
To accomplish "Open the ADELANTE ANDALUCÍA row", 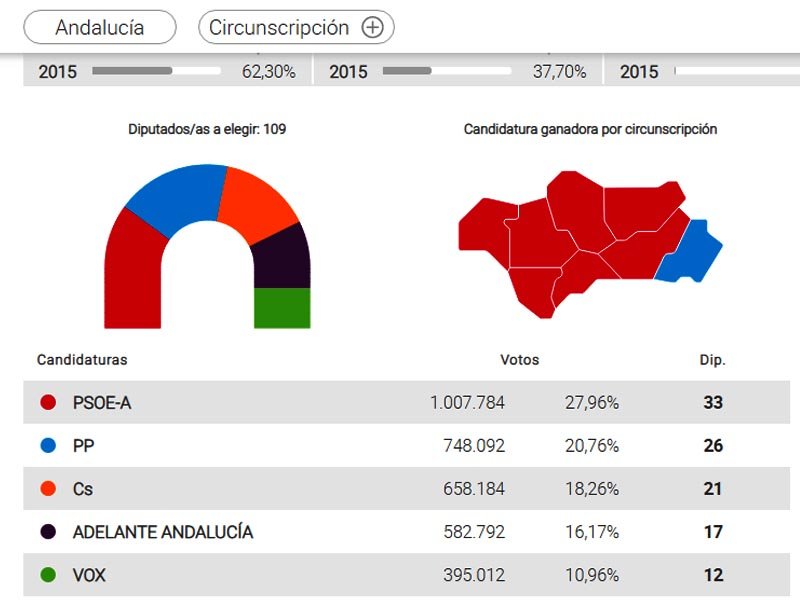I will coord(407,532).
